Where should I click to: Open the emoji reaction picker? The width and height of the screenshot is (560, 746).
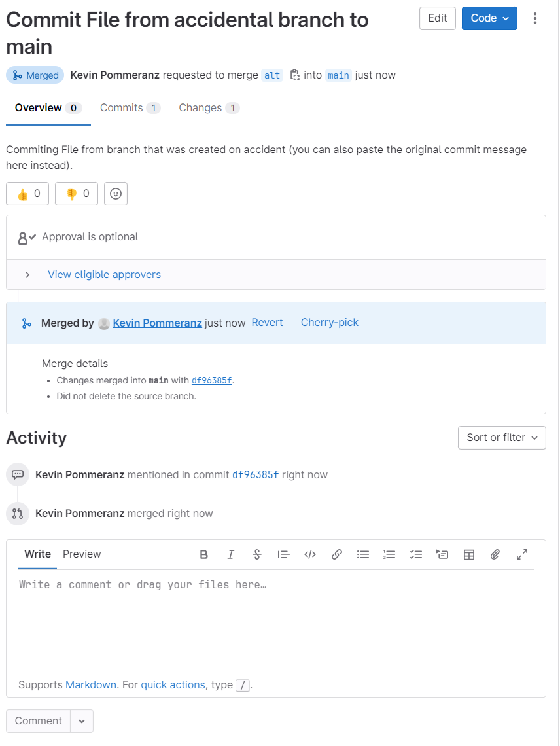point(116,194)
